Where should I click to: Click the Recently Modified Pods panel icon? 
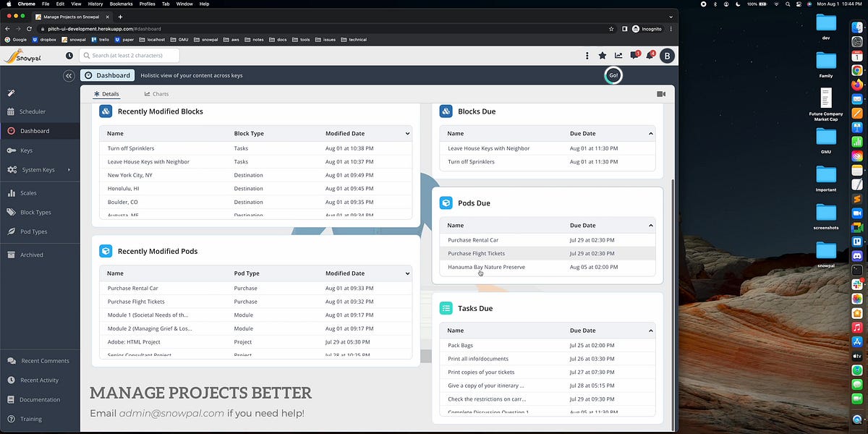click(x=106, y=251)
